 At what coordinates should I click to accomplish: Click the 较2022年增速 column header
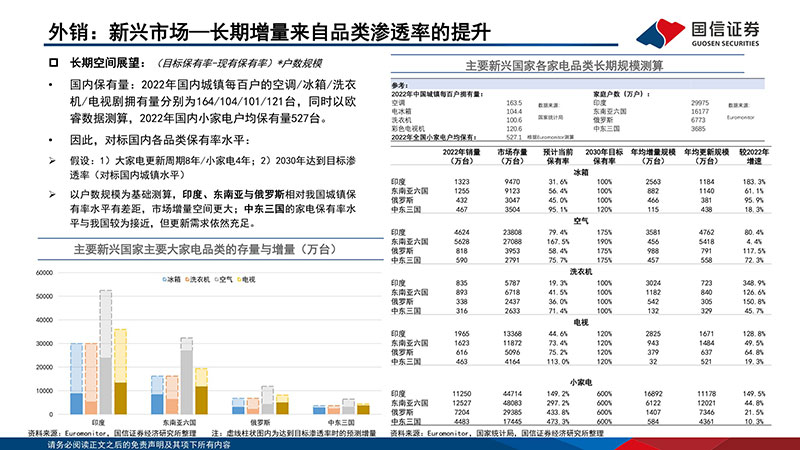click(754, 157)
